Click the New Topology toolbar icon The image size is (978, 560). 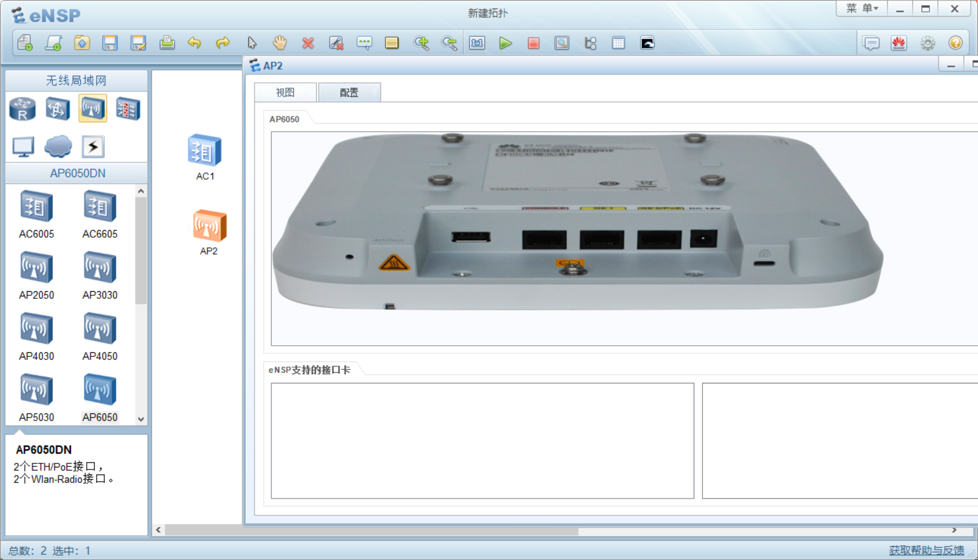pyautogui.click(x=25, y=43)
